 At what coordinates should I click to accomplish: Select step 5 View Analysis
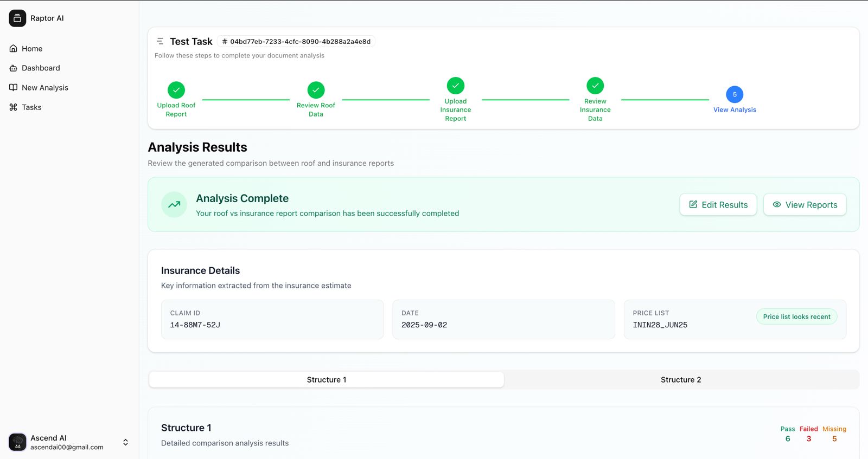click(735, 94)
